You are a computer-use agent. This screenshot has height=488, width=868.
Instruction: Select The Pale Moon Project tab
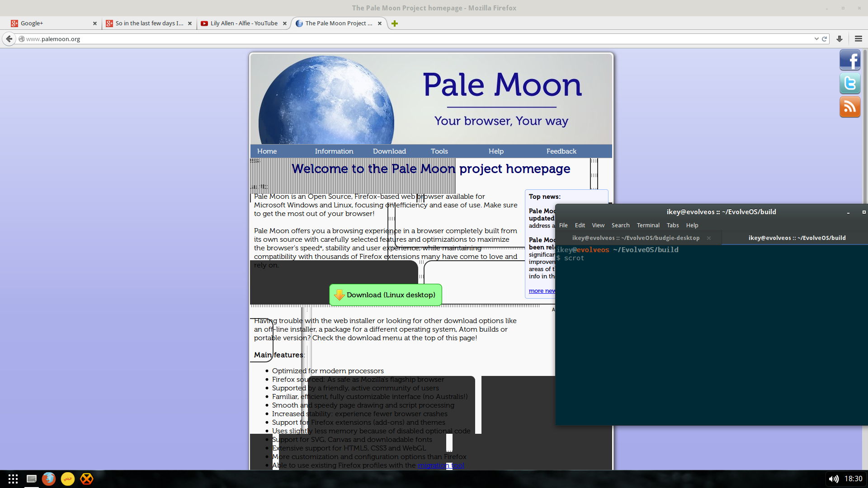click(338, 23)
